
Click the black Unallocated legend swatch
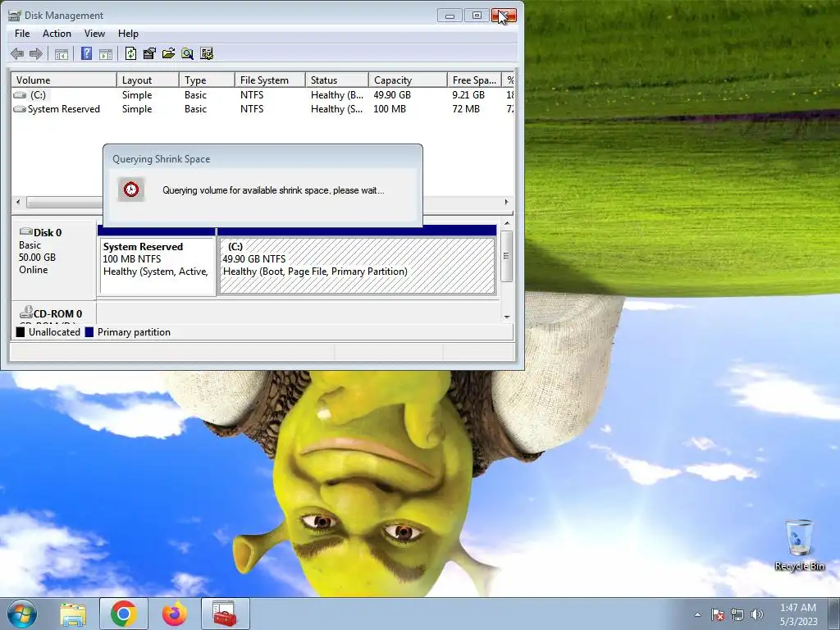point(21,332)
